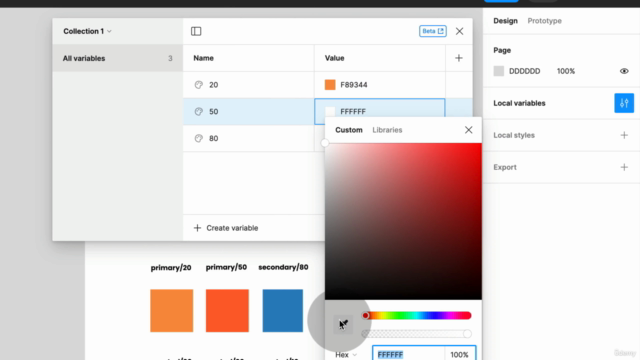Add a local style with plus
Screen dimensions: 640x360
(x=624, y=135)
